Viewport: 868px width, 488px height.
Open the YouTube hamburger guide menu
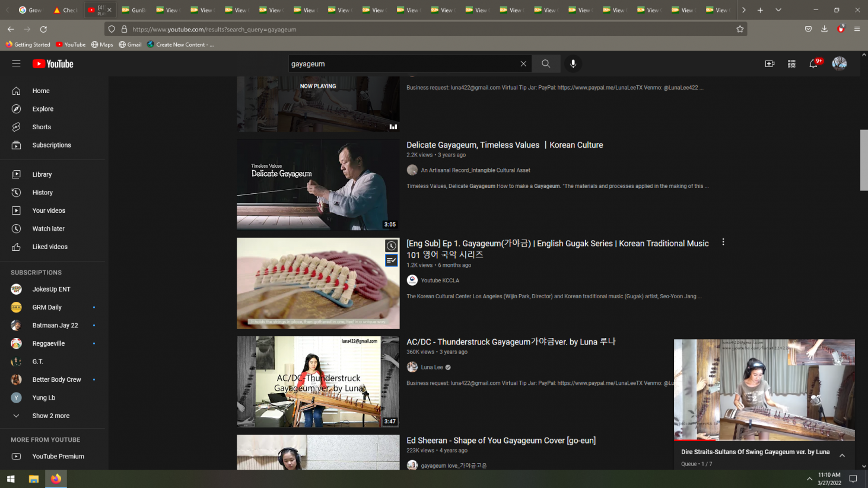coord(16,63)
